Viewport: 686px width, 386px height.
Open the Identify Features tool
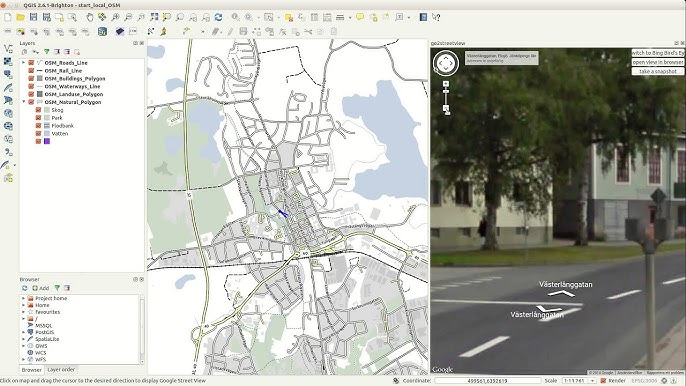(x=235, y=17)
